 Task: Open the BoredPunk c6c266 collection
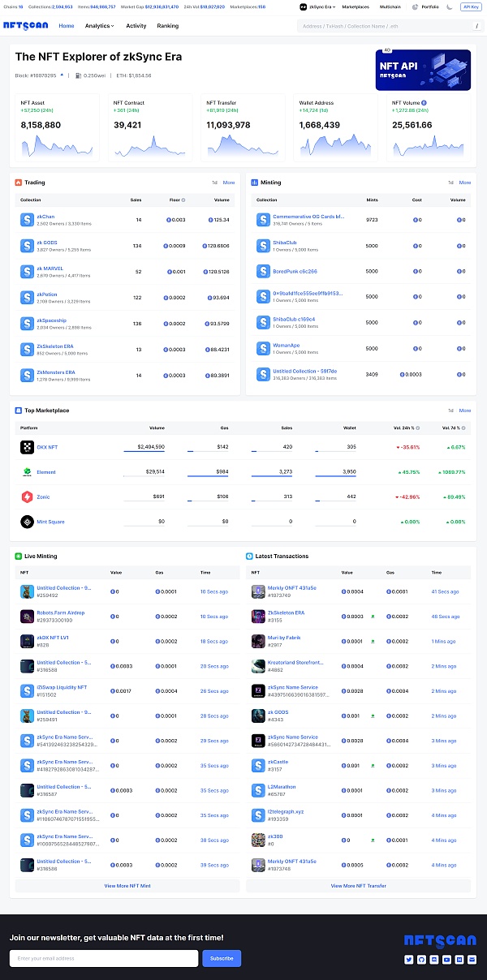click(x=295, y=271)
